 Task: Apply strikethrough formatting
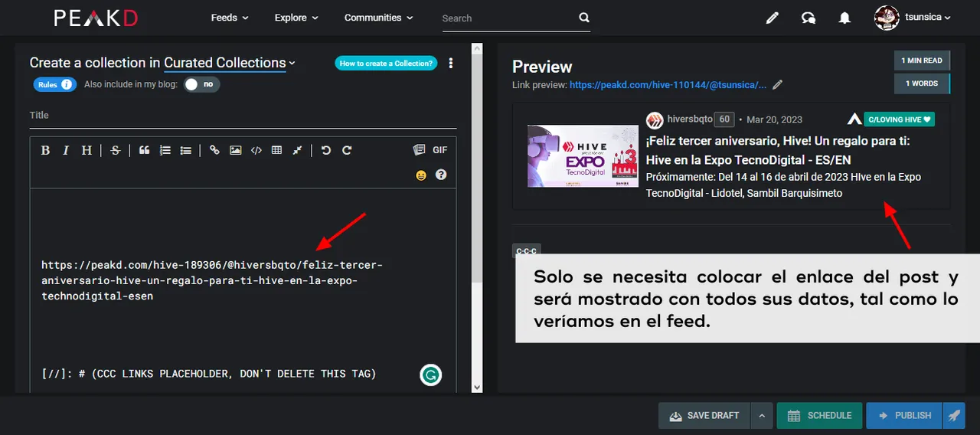click(x=116, y=150)
